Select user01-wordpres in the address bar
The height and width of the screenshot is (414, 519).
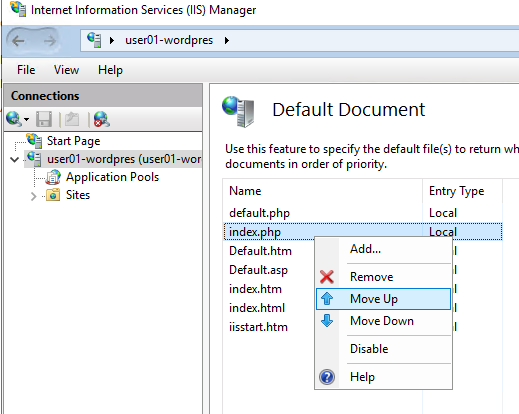(169, 40)
